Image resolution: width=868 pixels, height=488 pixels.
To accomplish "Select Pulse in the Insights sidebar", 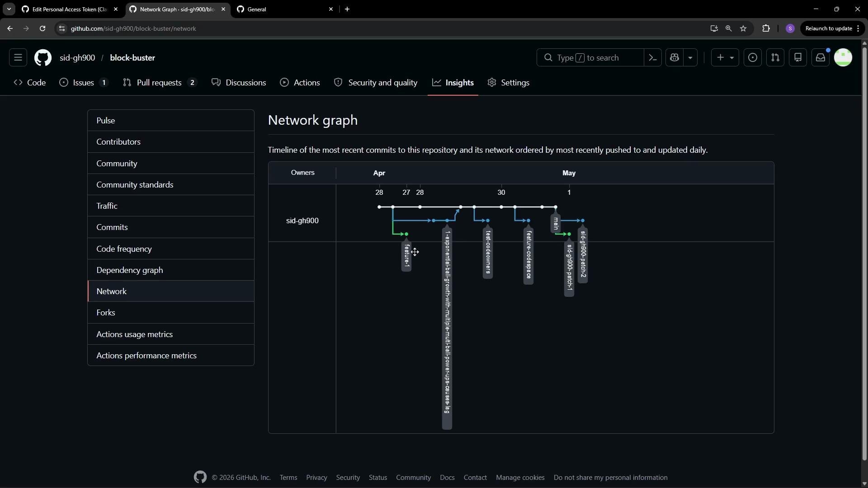I will pyautogui.click(x=171, y=121).
